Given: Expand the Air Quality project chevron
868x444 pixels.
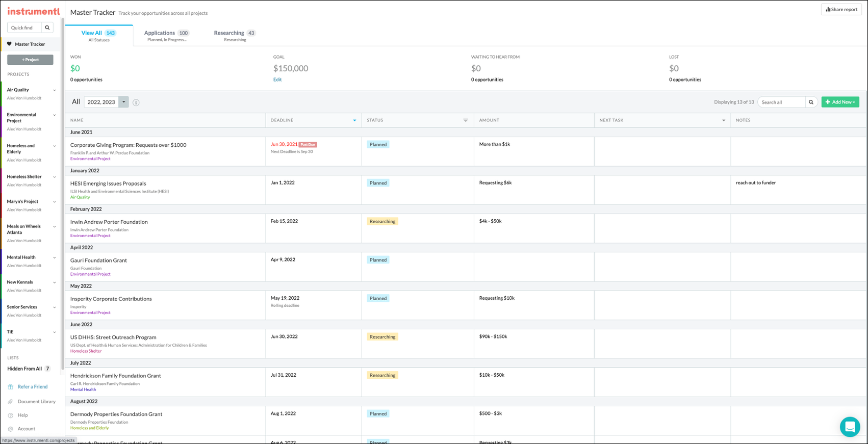Looking at the screenshot, I should (55, 90).
